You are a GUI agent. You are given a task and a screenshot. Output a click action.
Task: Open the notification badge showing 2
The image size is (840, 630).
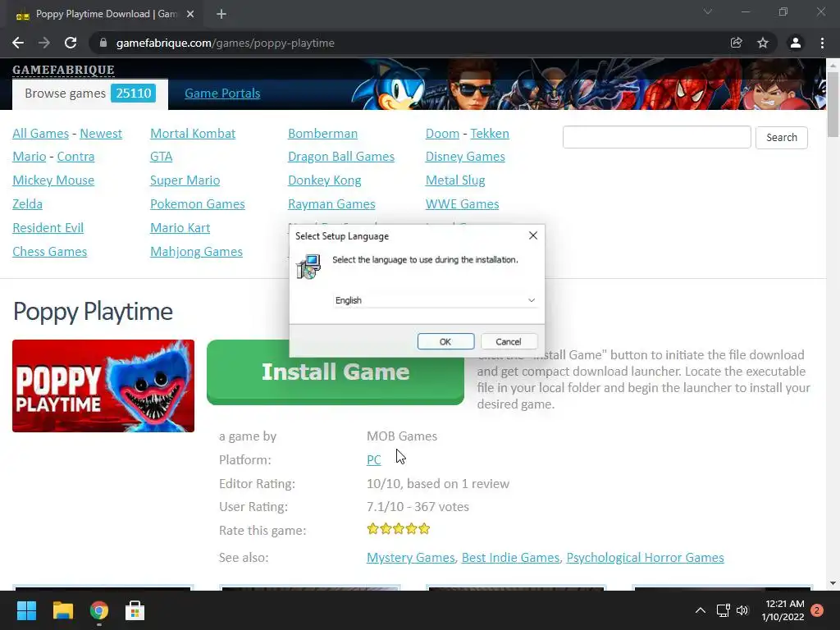point(817,610)
